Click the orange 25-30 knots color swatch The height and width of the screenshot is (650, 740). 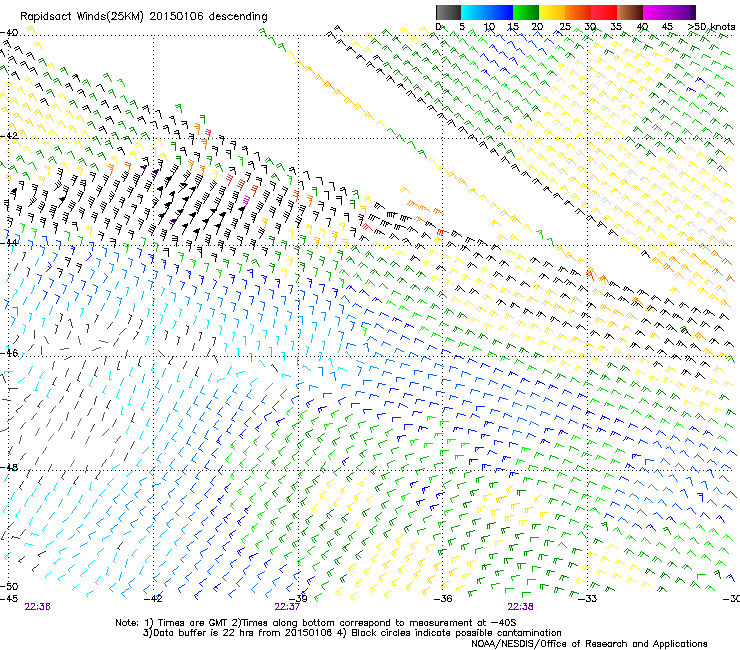pyautogui.click(x=578, y=12)
